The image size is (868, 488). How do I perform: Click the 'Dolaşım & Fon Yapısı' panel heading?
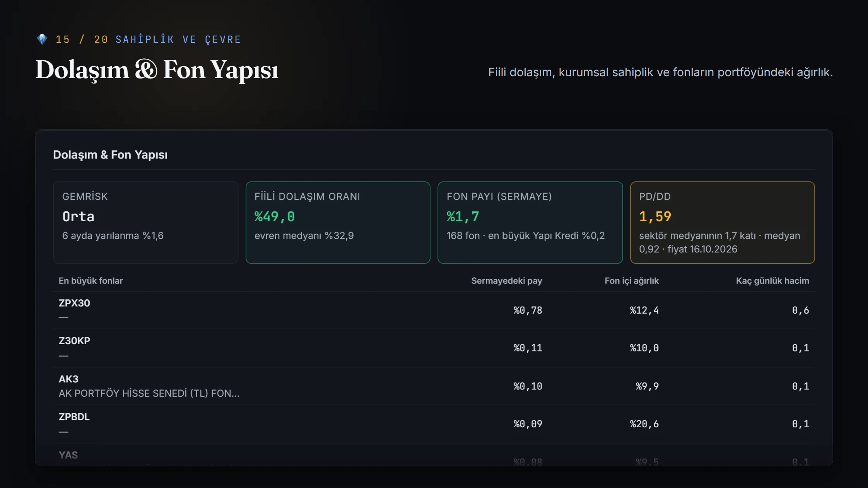click(x=110, y=155)
